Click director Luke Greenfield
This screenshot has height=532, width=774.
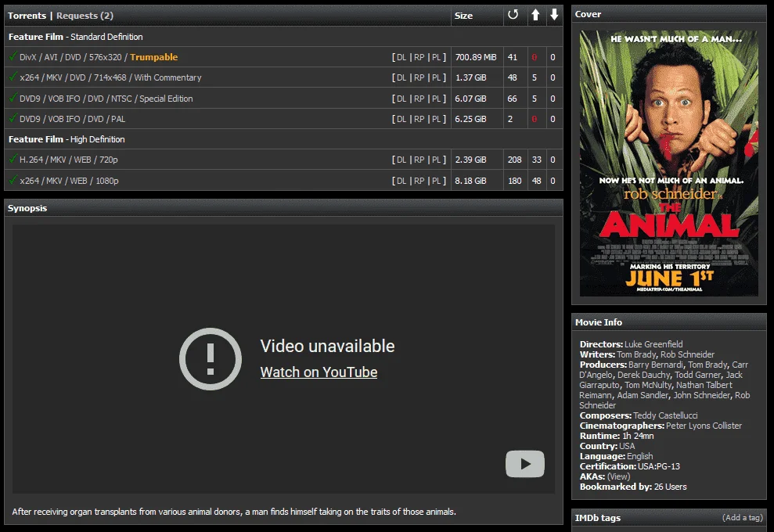coord(653,344)
